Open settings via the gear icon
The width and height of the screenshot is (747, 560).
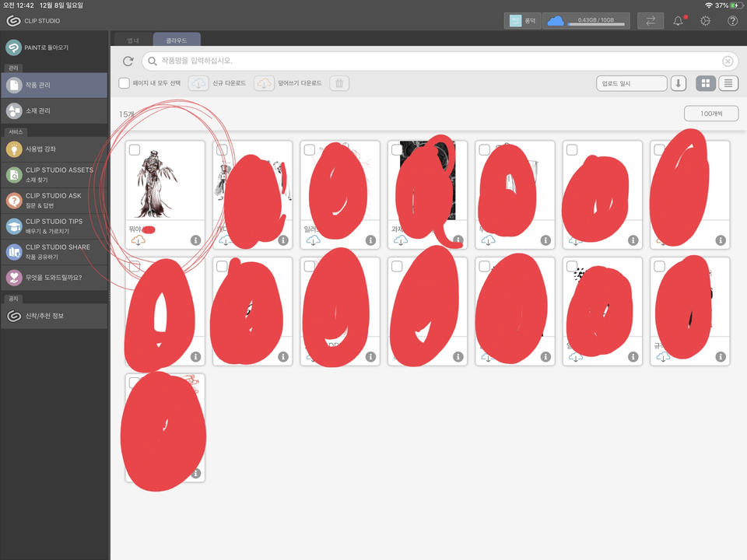coord(705,21)
